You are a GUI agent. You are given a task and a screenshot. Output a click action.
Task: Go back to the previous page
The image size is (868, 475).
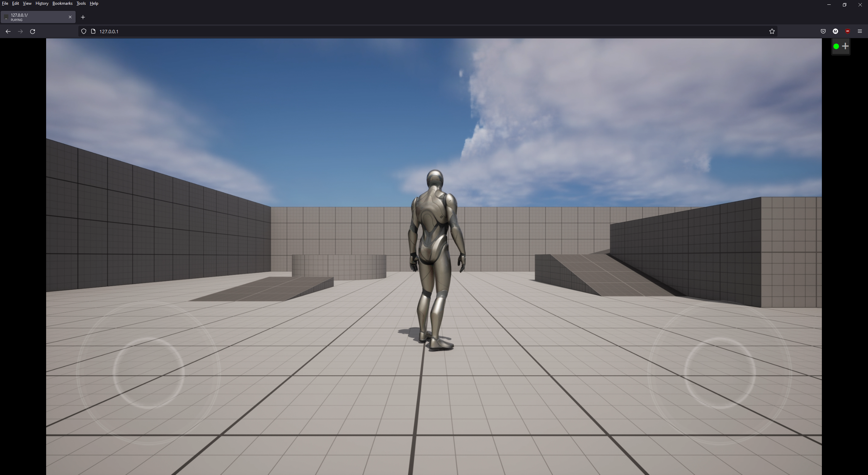pos(8,31)
